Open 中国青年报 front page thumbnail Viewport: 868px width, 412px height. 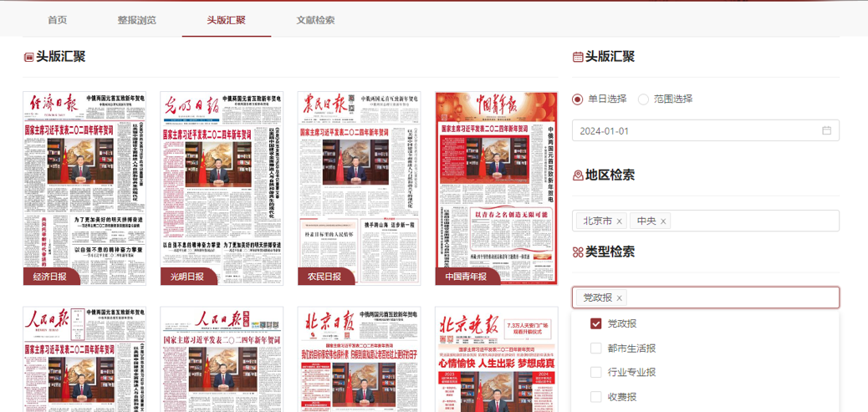[497, 189]
